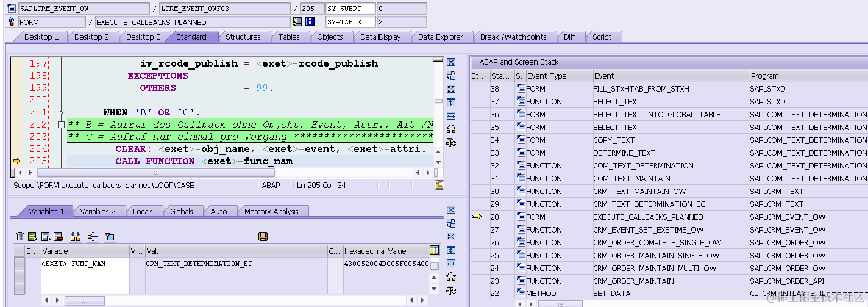Select stack entry FILL_STXHTAB_FROM_STXH

coord(641,89)
